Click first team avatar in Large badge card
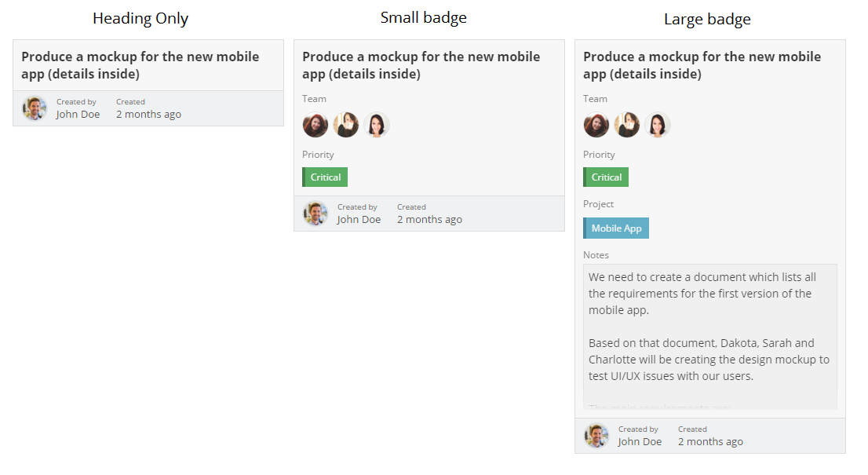Screen dimensions: 868x475 [x=596, y=125]
